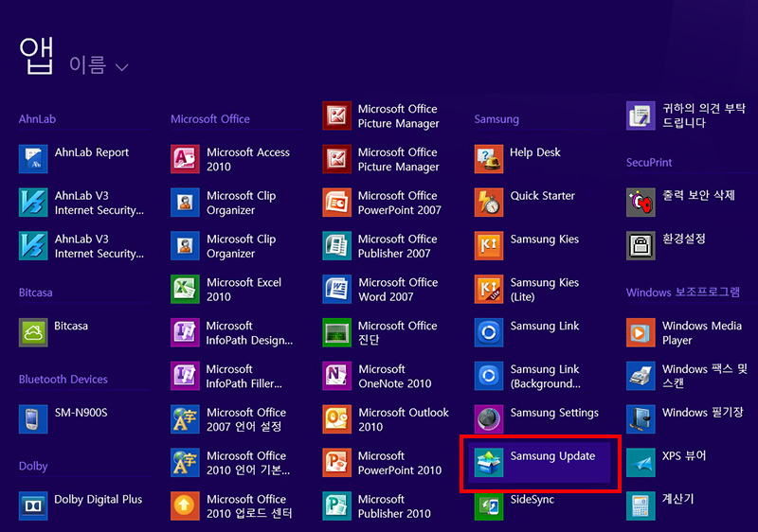The image size is (758, 532).
Task: Open 귀하의 의견 부탁드립니다 app
Action: tap(686, 115)
